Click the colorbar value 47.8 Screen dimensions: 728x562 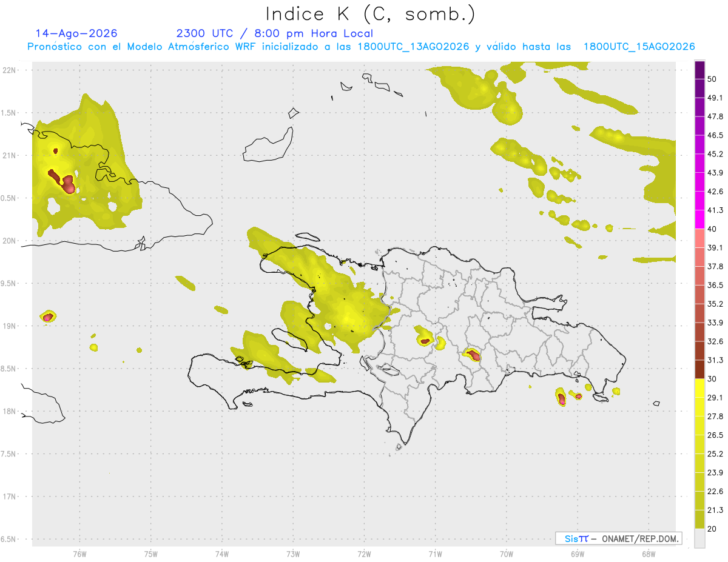click(x=715, y=116)
